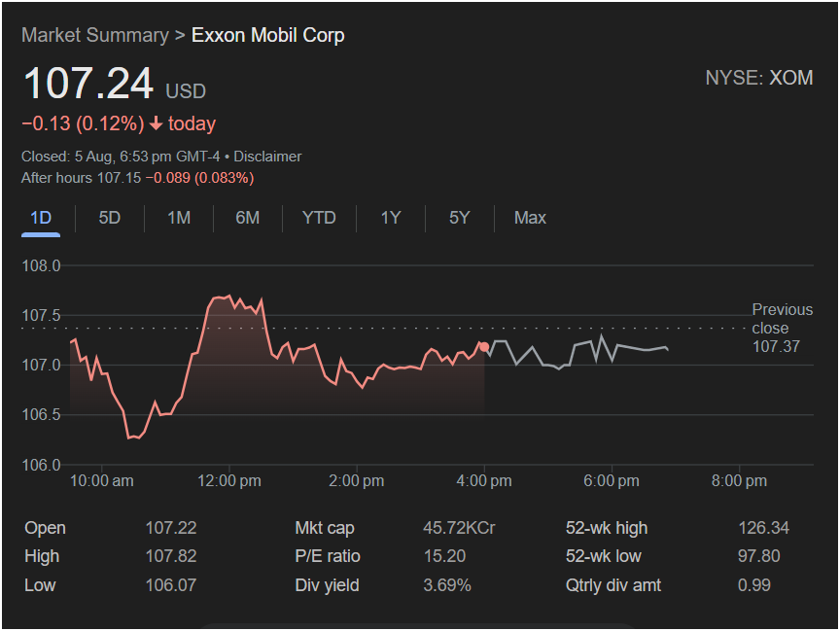Screen dimensions: 840x631
Task: Switch to the 5D chart tab
Action: pos(109,218)
